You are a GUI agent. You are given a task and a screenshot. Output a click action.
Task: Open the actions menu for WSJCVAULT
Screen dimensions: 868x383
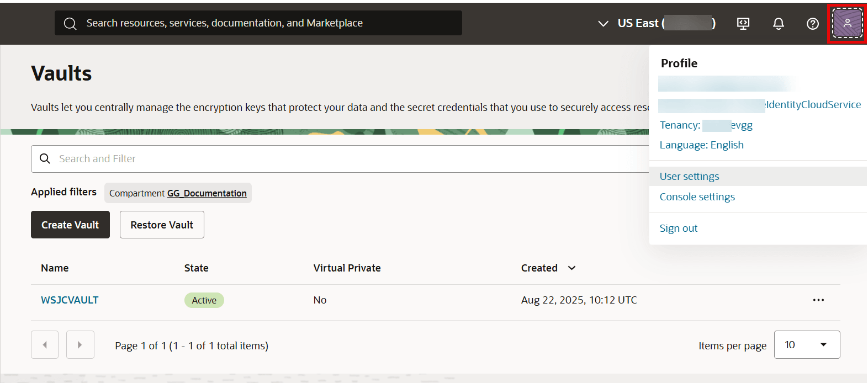pos(818,300)
